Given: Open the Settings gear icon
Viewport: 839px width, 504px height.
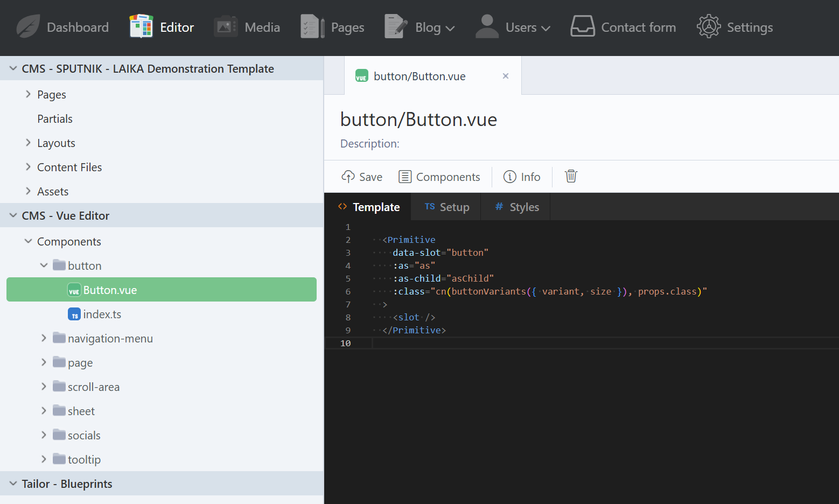Looking at the screenshot, I should click(x=708, y=27).
